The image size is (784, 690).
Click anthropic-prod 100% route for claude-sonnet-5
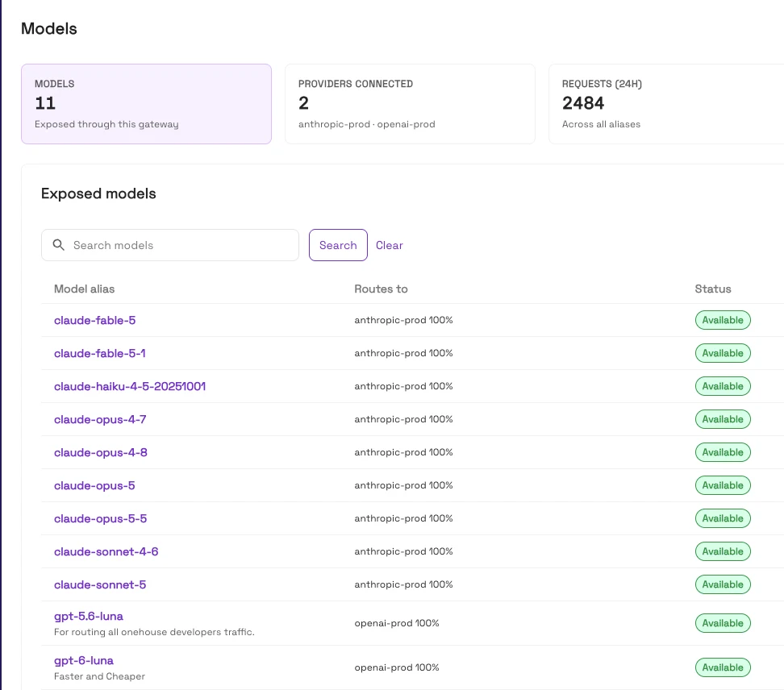click(x=403, y=584)
